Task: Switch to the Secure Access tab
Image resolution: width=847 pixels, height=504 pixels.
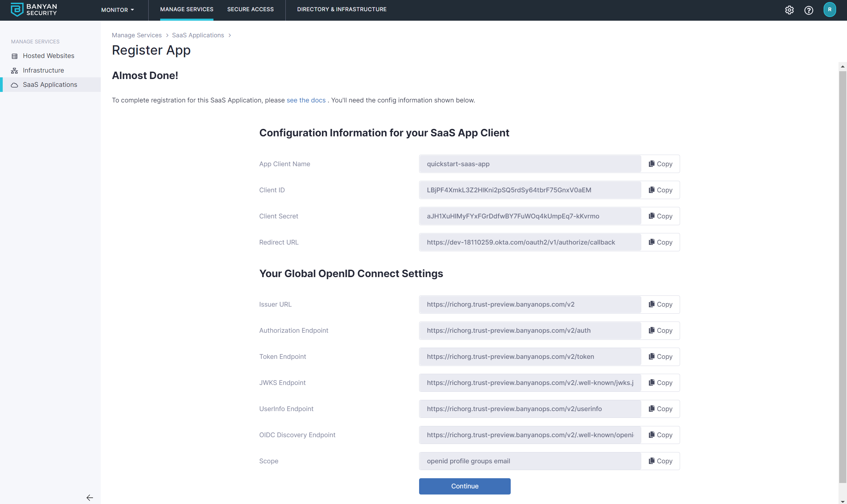Action: point(250,9)
